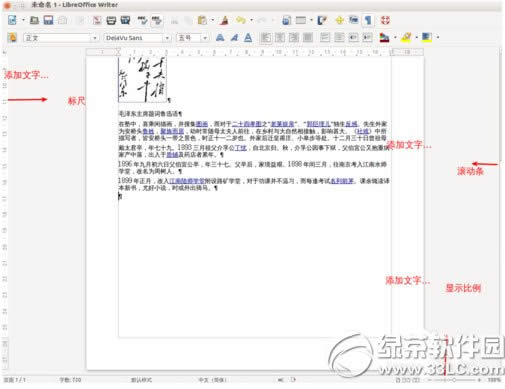505x389 pixels.
Task: Expand the font name dropdown arrow
Action: [x=167, y=38]
